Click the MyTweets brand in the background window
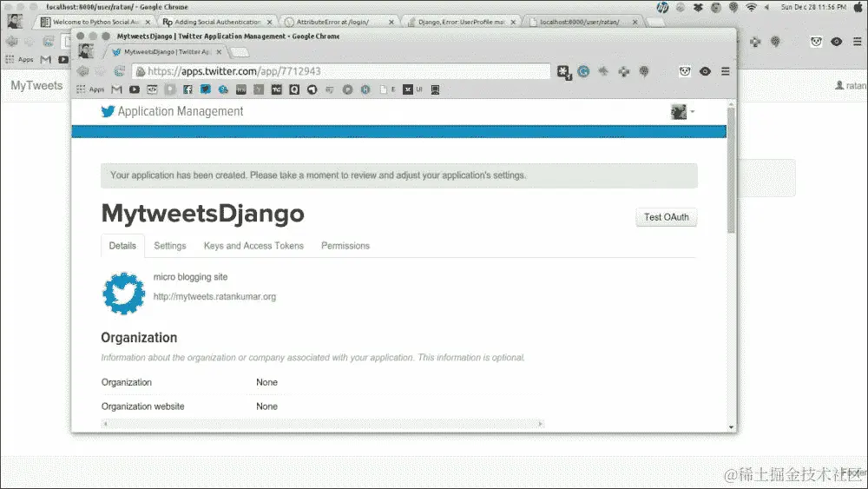 click(36, 85)
